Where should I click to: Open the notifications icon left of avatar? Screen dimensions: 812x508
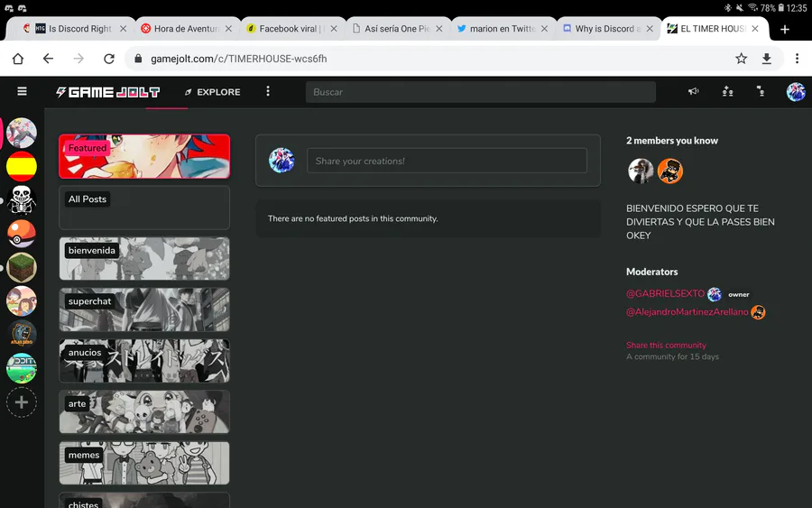click(x=761, y=92)
